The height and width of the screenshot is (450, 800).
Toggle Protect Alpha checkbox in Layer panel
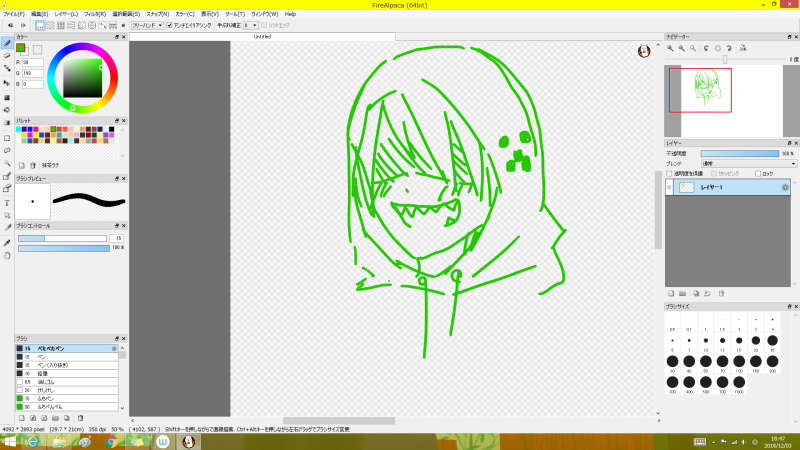click(669, 173)
